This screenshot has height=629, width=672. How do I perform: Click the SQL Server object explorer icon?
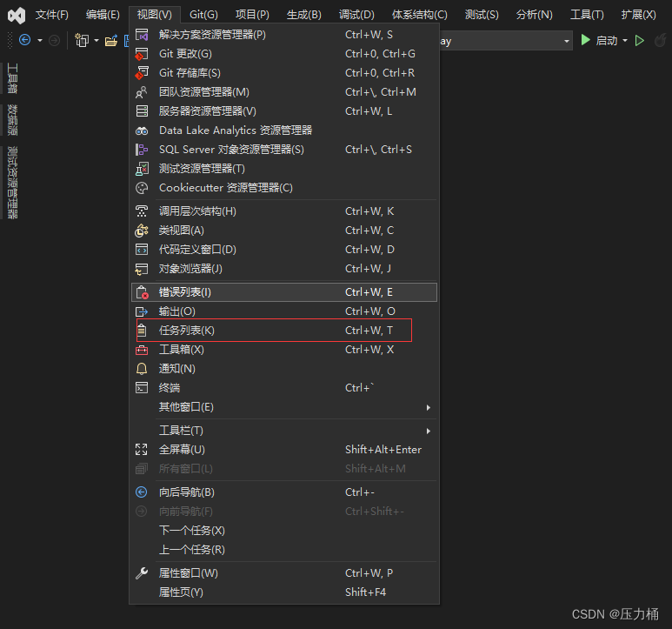coord(142,150)
